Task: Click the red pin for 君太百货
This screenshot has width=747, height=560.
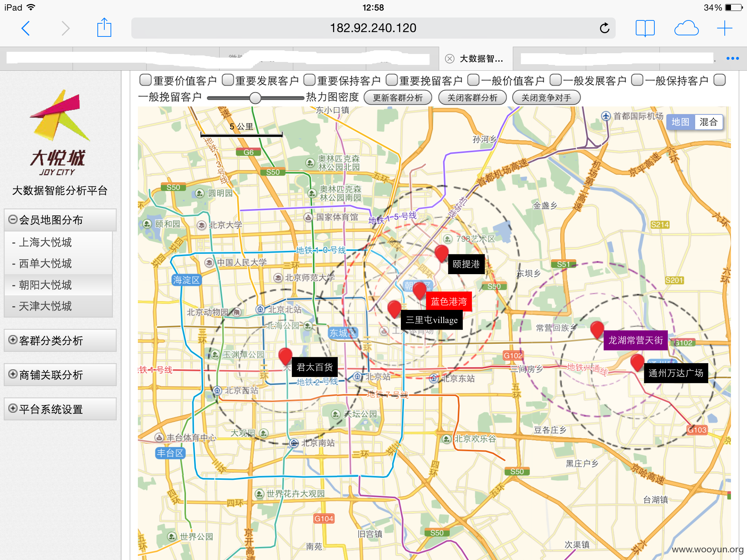Action: click(x=285, y=356)
